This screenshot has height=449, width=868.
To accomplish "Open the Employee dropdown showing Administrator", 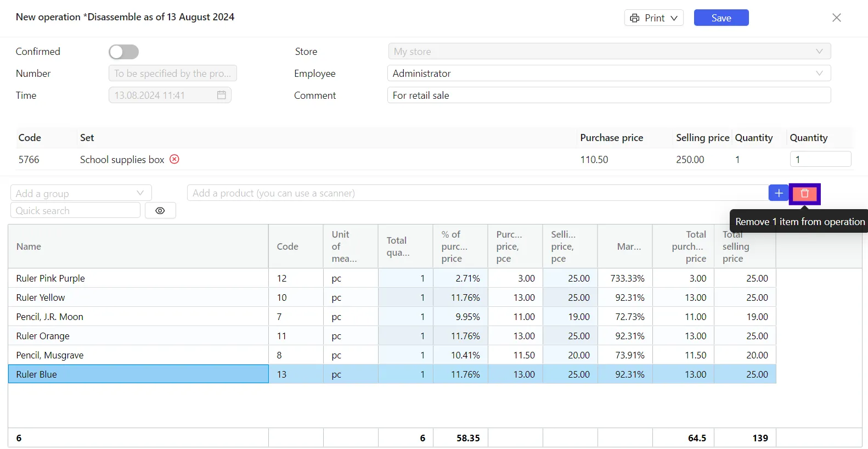I will point(609,73).
